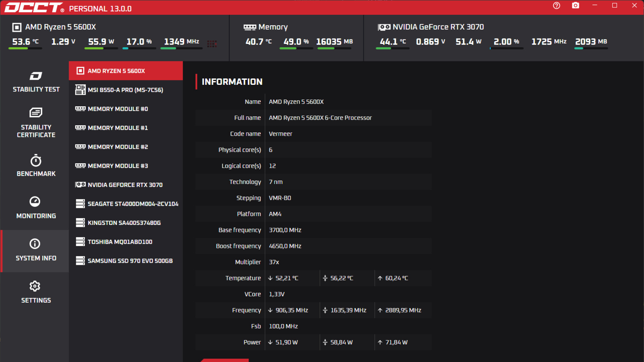Click the help question mark icon
644x362 pixels.
coord(556,5)
